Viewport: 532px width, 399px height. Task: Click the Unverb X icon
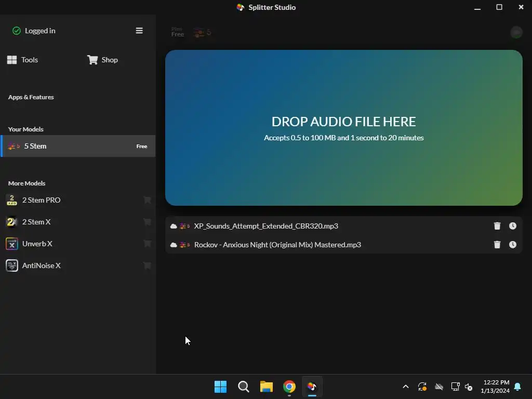[x=12, y=244]
